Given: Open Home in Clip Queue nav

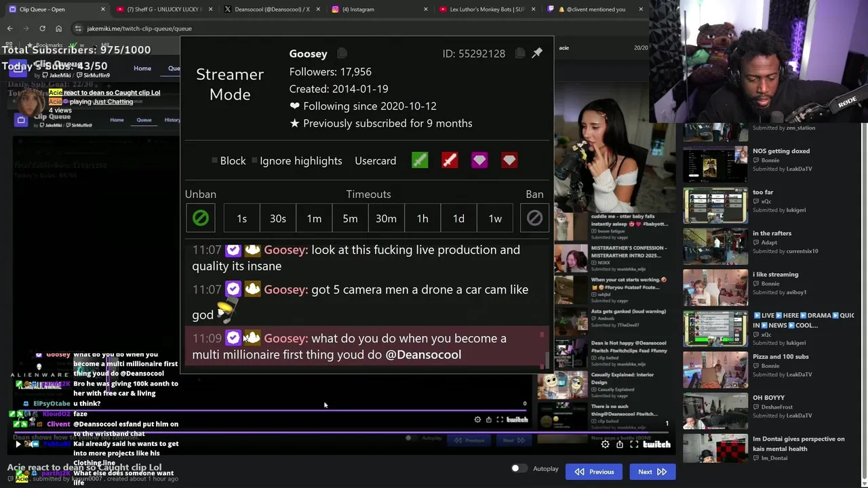Looking at the screenshot, I should pyautogui.click(x=142, y=68).
